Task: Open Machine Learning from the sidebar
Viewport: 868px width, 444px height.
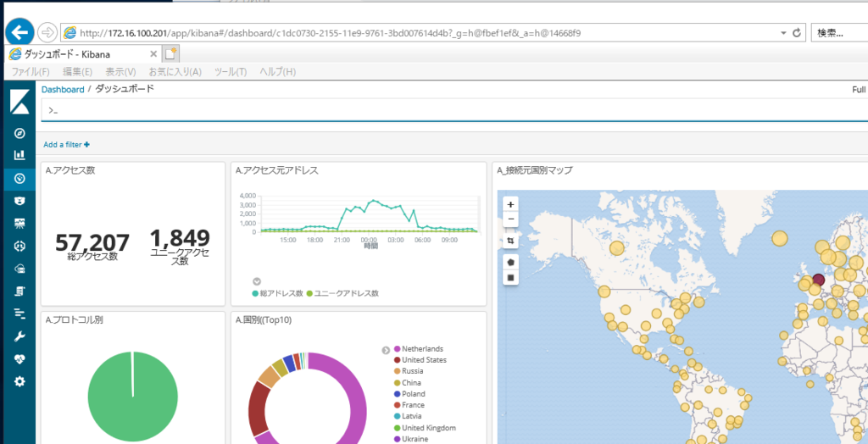Action: click(x=19, y=246)
